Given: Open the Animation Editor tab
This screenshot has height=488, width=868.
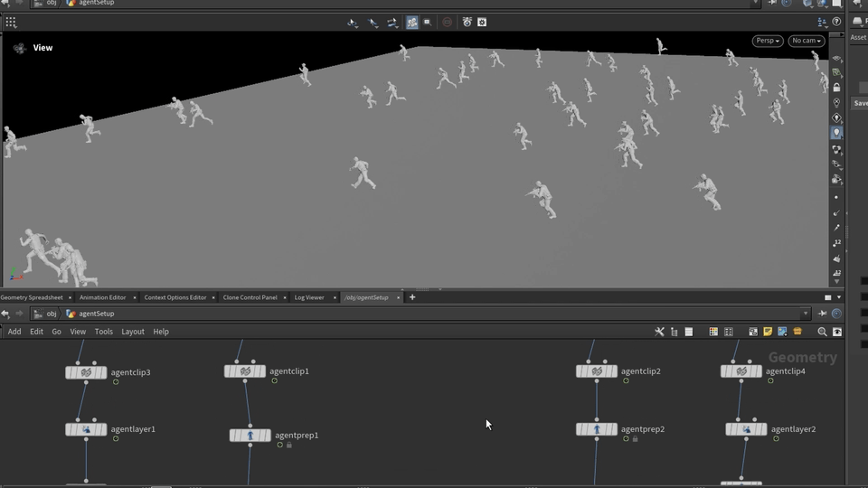Looking at the screenshot, I should click(x=102, y=297).
